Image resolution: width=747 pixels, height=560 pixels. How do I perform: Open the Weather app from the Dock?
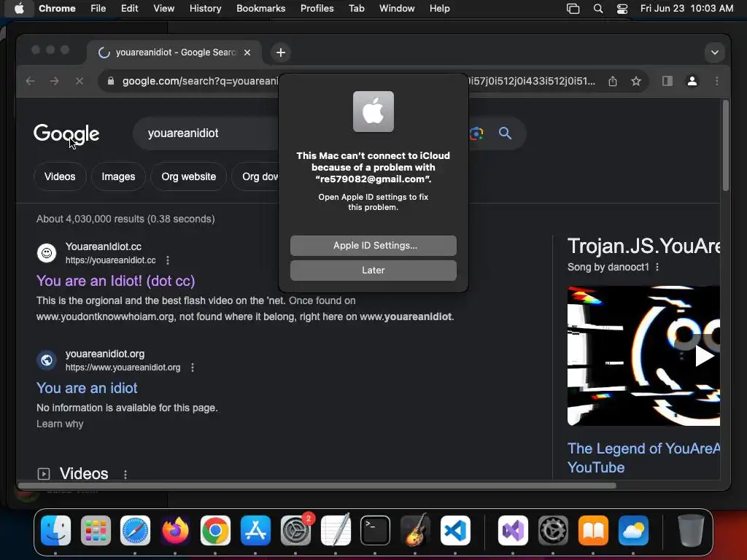click(x=633, y=530)
